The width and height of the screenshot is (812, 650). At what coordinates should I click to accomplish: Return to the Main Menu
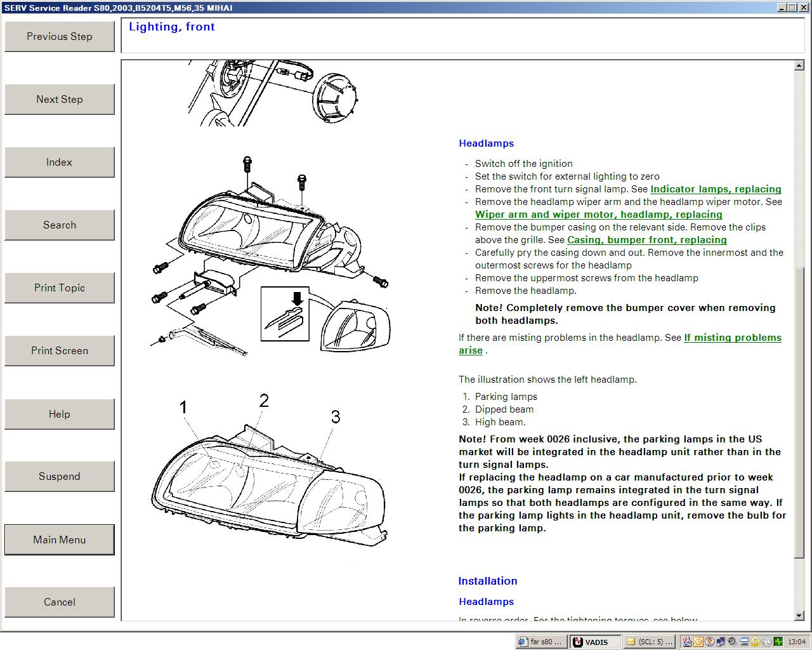[x=60, y=540]
